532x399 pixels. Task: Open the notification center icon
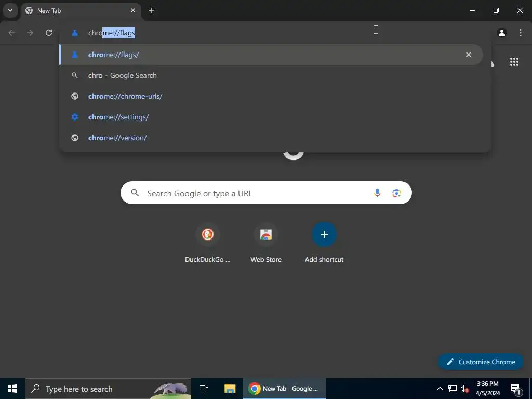coord(515,389)
